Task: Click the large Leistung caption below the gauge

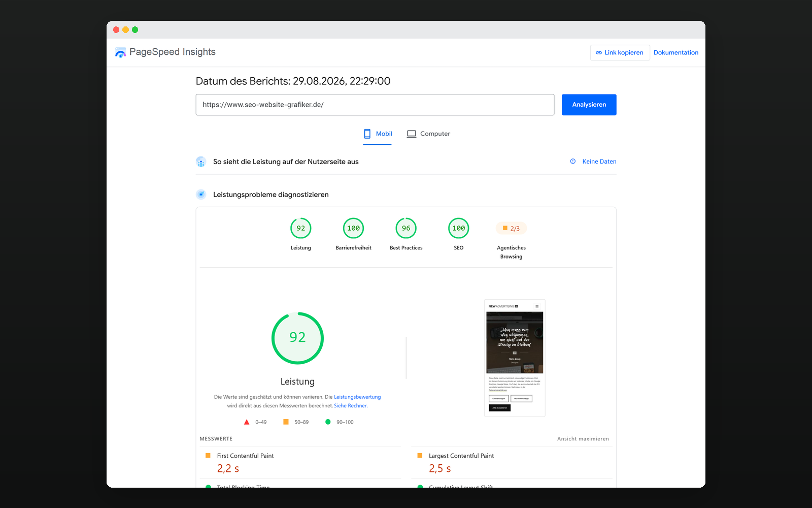Action: coord(297,382)
